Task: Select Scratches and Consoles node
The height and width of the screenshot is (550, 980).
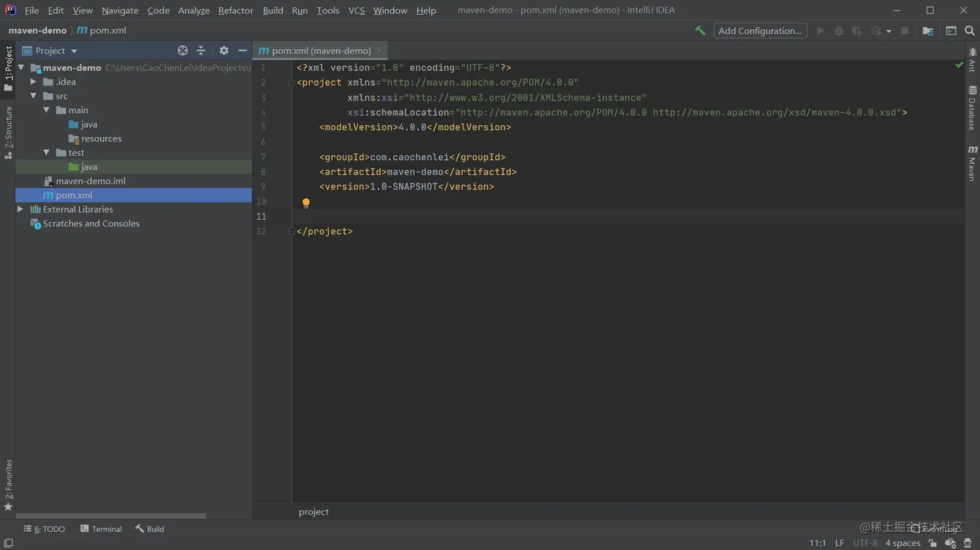Action: 134,224
